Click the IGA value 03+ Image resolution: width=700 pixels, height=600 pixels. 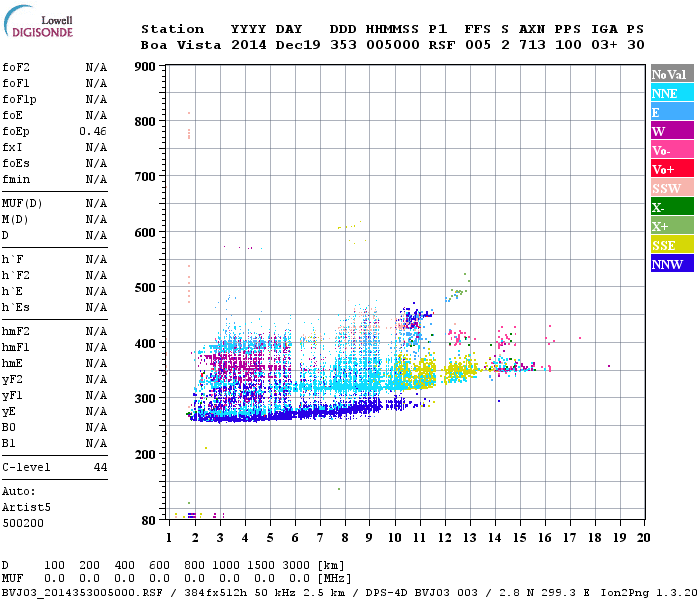(x=604, y=45)
